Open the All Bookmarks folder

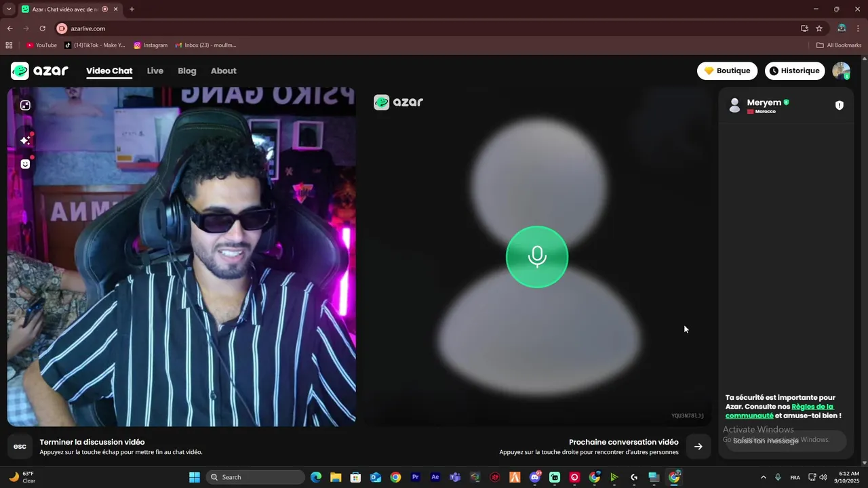coord(839,45)
